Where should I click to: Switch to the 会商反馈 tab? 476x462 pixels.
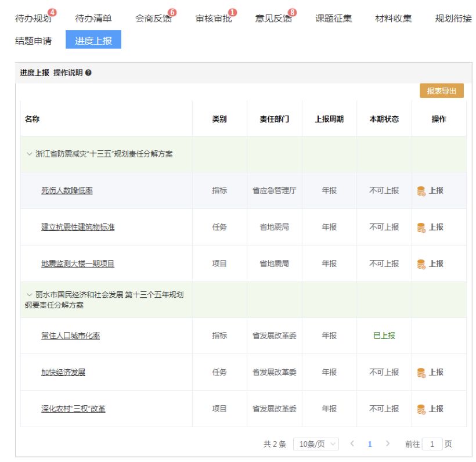(x=153, y=19)
